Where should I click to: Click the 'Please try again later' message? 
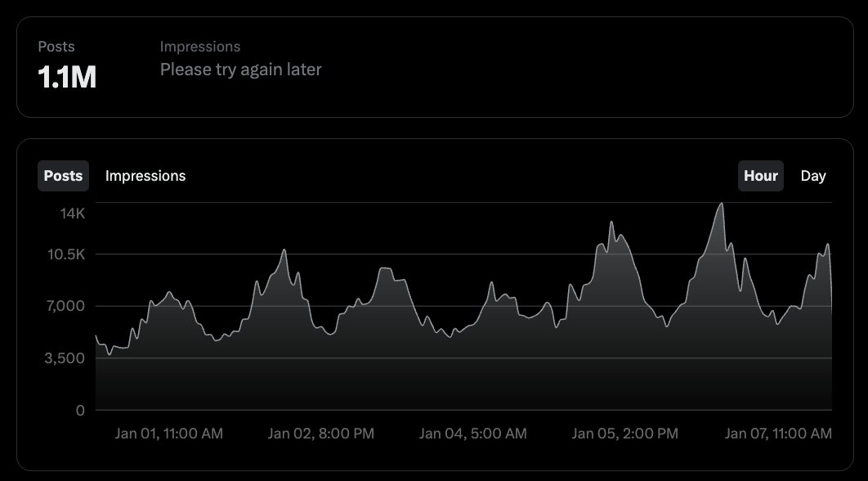pos(240,70)
